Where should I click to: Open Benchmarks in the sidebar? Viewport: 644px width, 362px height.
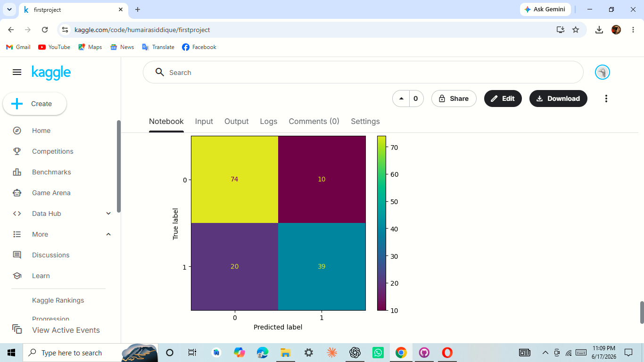(x=51, y=172)
